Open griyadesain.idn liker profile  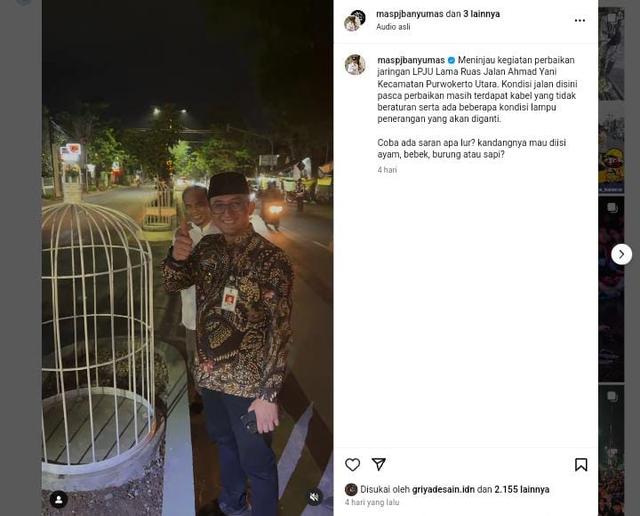click(x=443, y=489)
